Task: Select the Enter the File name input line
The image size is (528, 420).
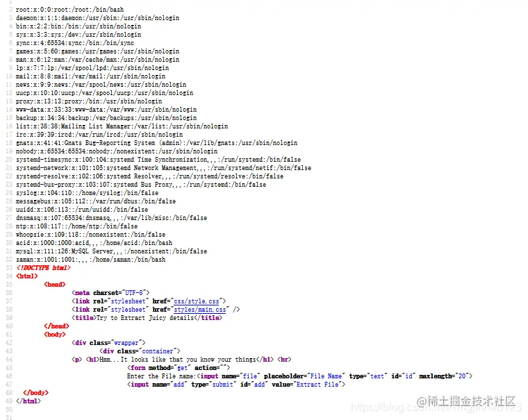Action: [x=299, y=376]
